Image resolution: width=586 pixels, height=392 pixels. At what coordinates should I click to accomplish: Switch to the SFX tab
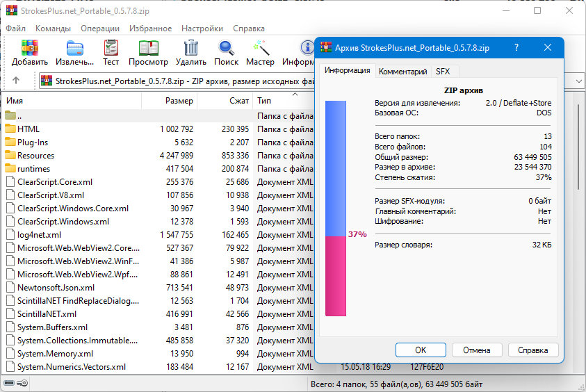(x=442, y=72)
